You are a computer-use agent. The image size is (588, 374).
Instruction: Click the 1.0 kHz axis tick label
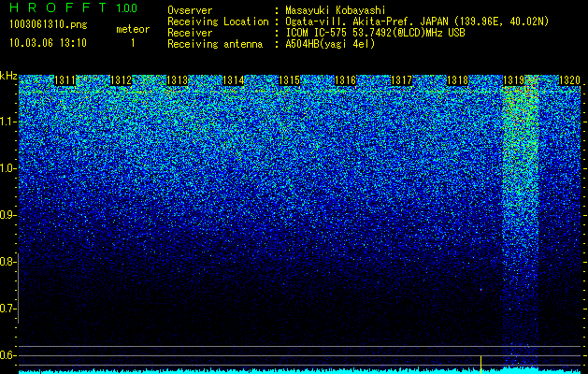tap(7, 168)
